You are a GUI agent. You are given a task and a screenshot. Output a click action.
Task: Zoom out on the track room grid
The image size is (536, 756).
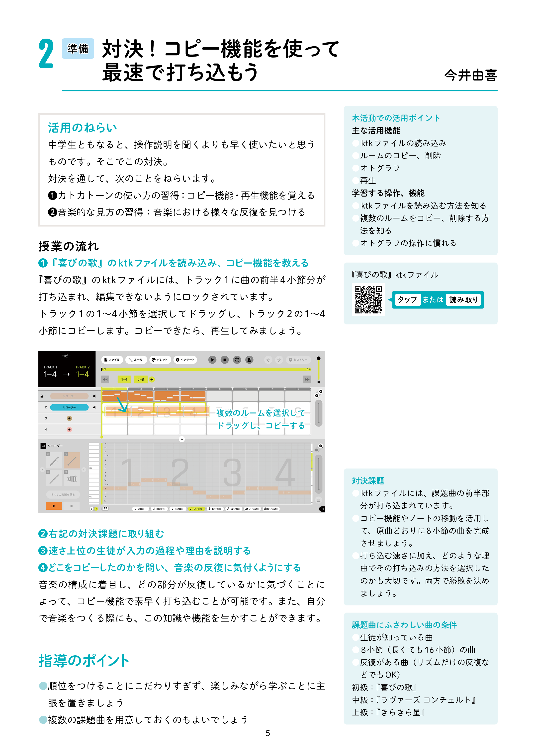pos(317,395)
